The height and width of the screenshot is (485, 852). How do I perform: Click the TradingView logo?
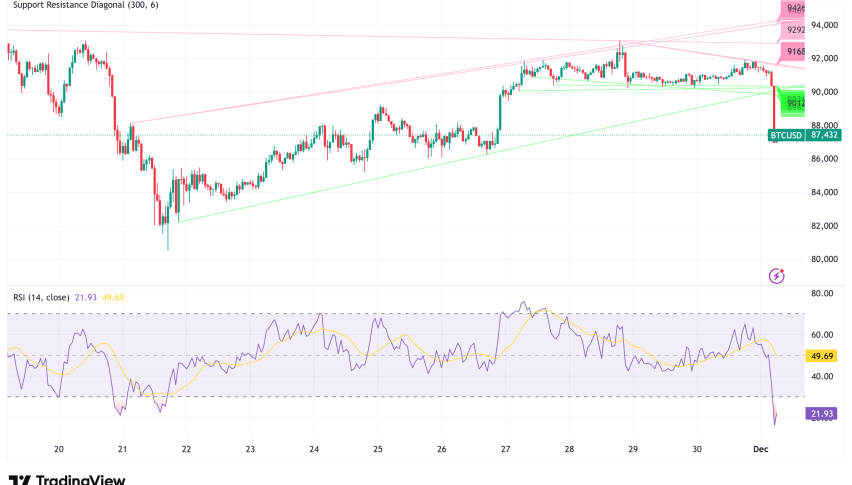pyautogui.click(x=67, y=479)
